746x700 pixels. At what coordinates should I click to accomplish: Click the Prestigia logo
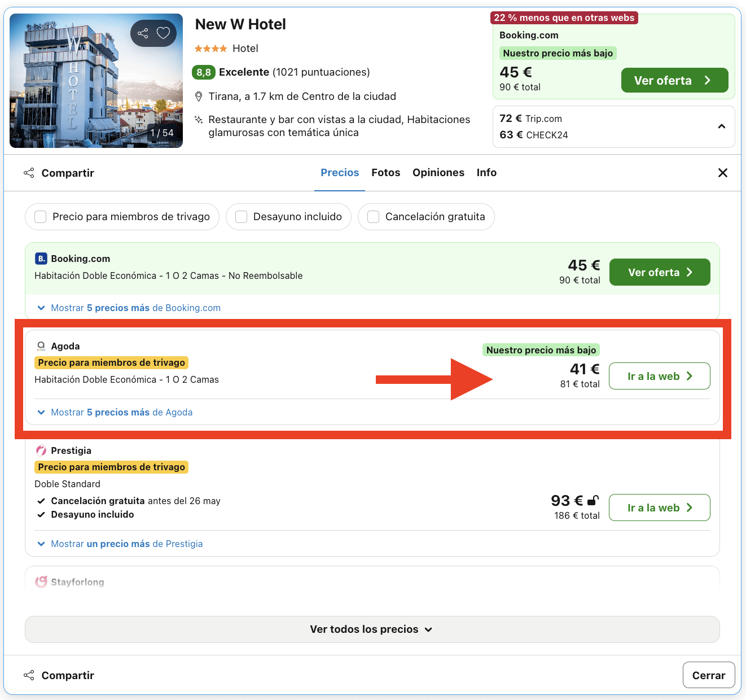coord(41,450)
